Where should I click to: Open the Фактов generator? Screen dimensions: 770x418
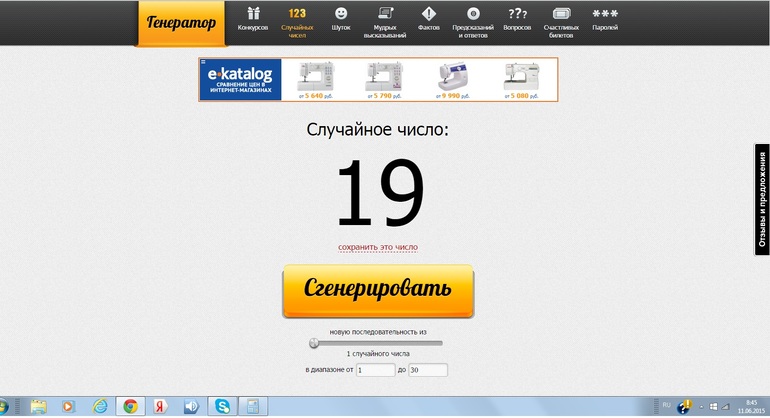[428, 20]
